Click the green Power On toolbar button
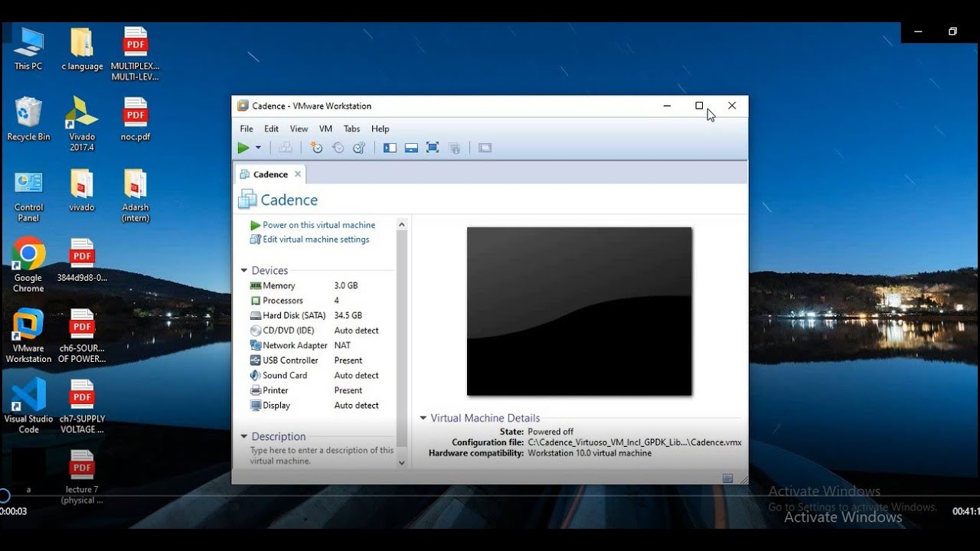The image size is (980, 551). (243, 148)
